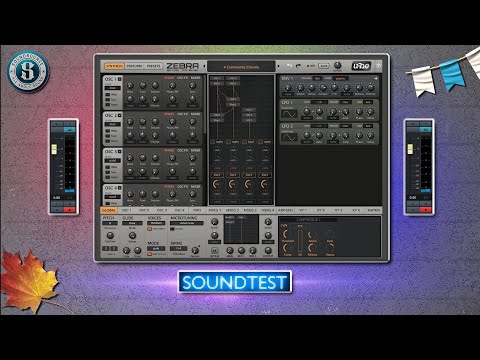Click the red record button in left channel strip
The width and height of the screenshot is (480, 360).
point(69,210)
